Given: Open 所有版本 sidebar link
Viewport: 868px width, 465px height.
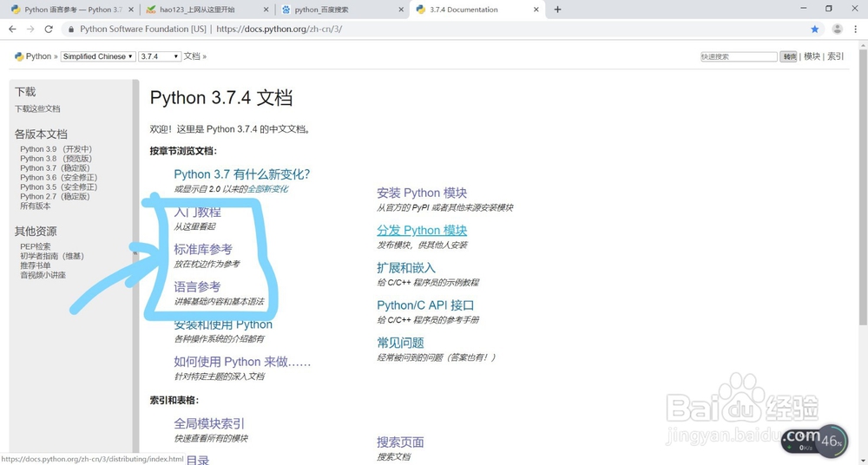Looking at the screenshot, I should tap(36, 206).
